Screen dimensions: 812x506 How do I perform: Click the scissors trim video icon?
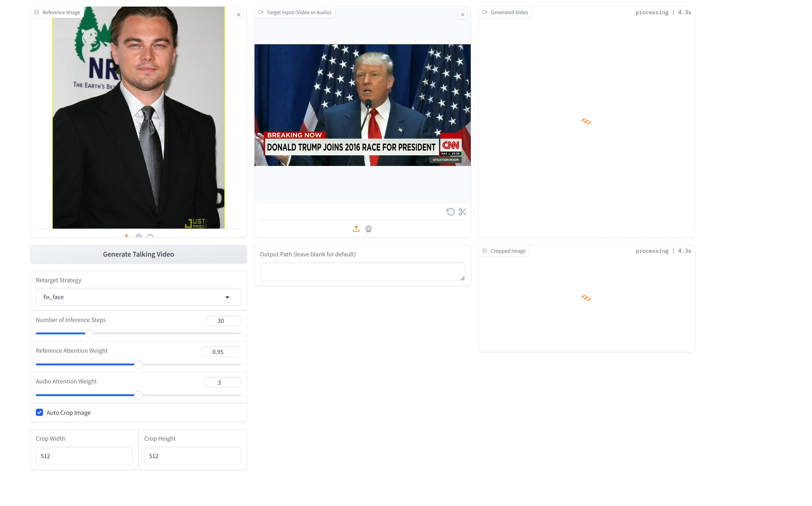462,211
